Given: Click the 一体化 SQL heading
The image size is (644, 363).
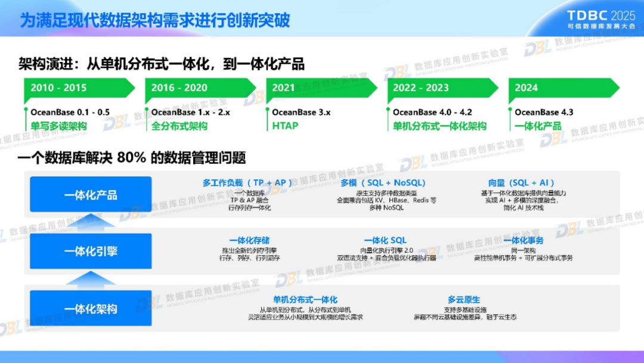Looking at the screenshot, I should tap(385, 240).
